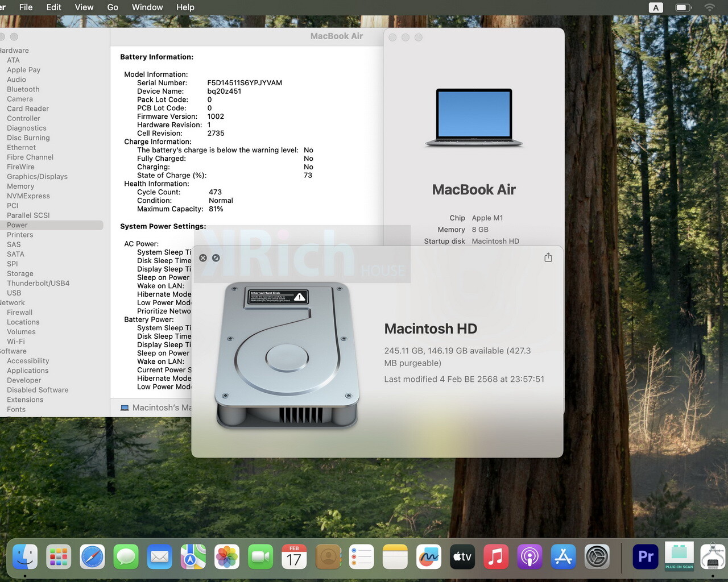Viewport: 728px width, 582px height.
Task: Open the Window menu
Action: [147, 7]
